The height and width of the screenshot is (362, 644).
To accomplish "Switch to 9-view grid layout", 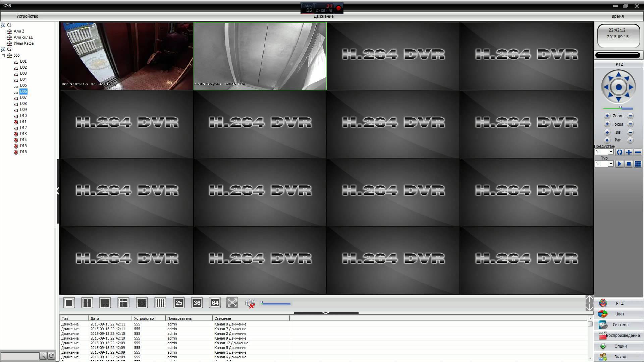I will 123,303.
